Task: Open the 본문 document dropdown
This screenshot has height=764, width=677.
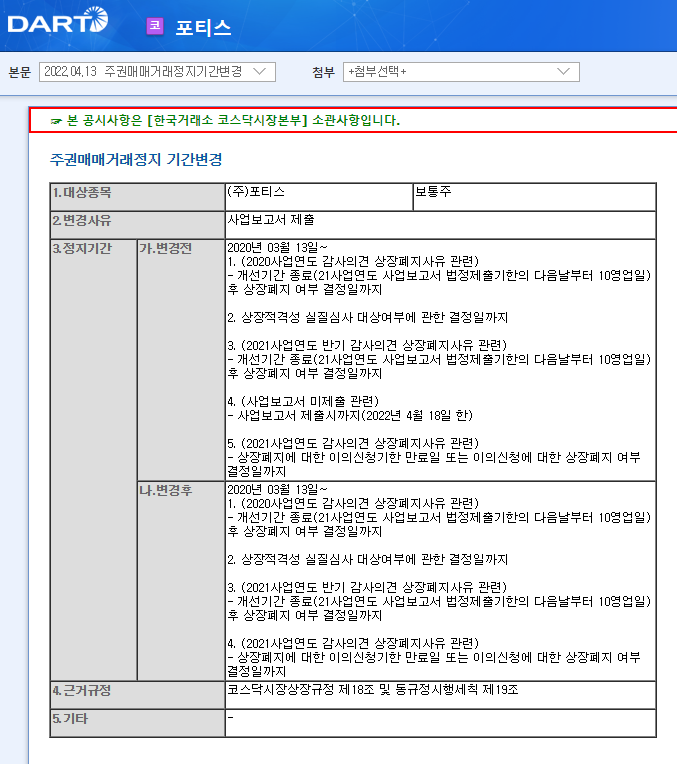Action: (x=157, y=72)
